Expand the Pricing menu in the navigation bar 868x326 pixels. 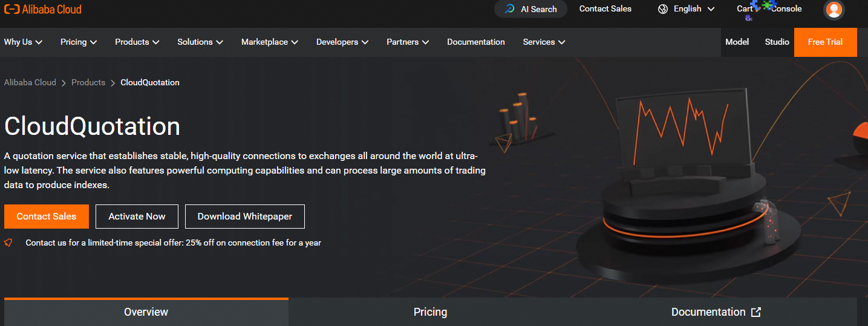(x=79, y=42)
